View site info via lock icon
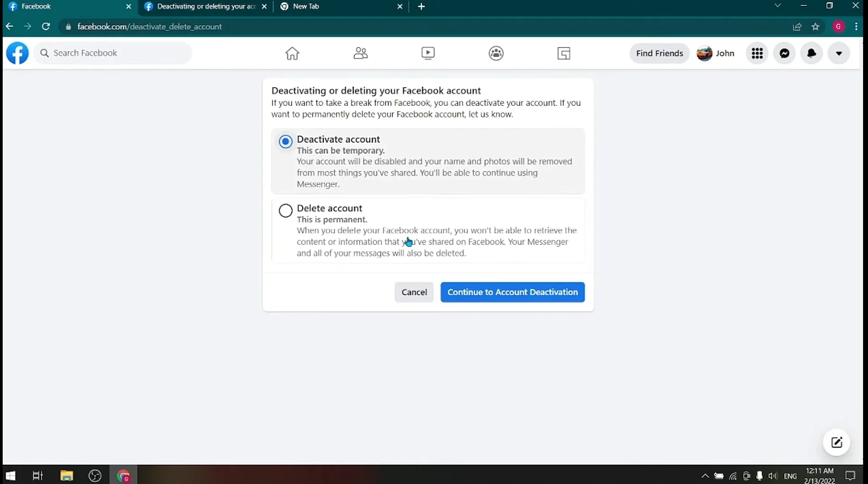868x484 pixels. pos(68,27)
